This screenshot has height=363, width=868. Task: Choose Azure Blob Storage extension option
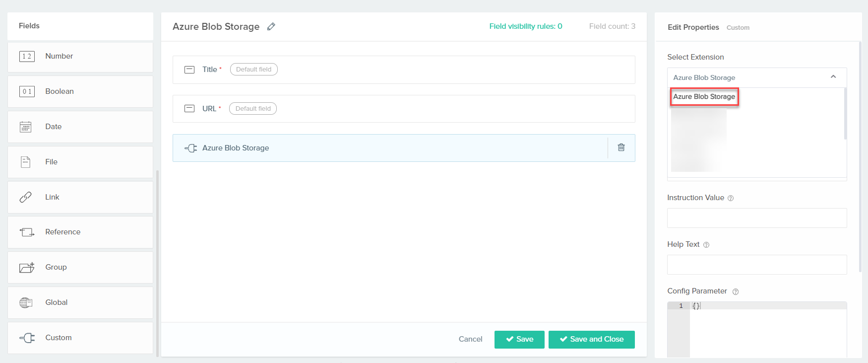[x=704, y=97]
